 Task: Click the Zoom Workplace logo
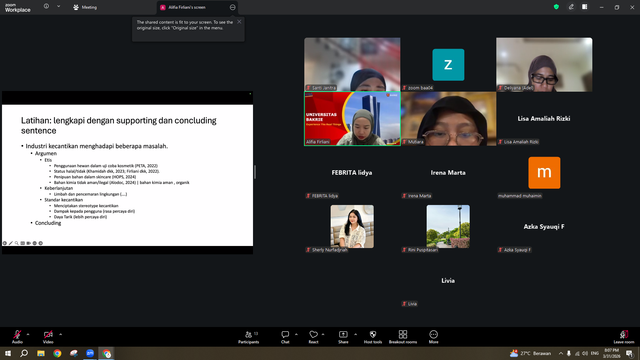click(x=18, y=8)
